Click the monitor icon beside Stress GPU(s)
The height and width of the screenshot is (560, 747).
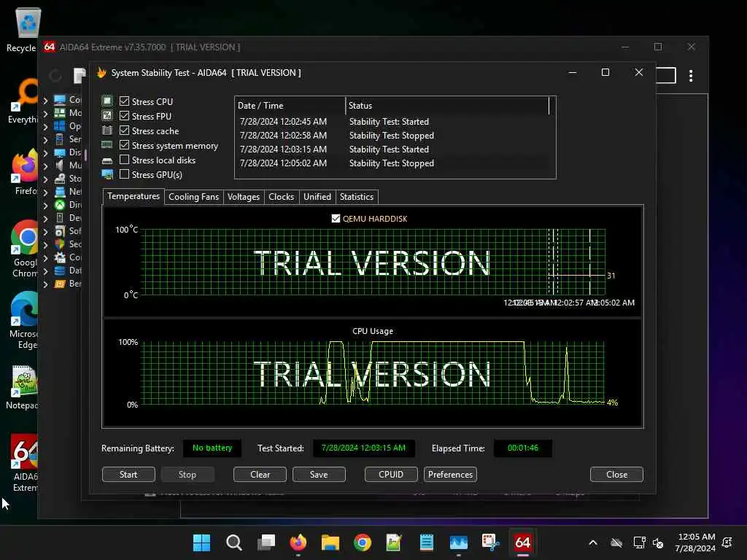pos(107,175)
